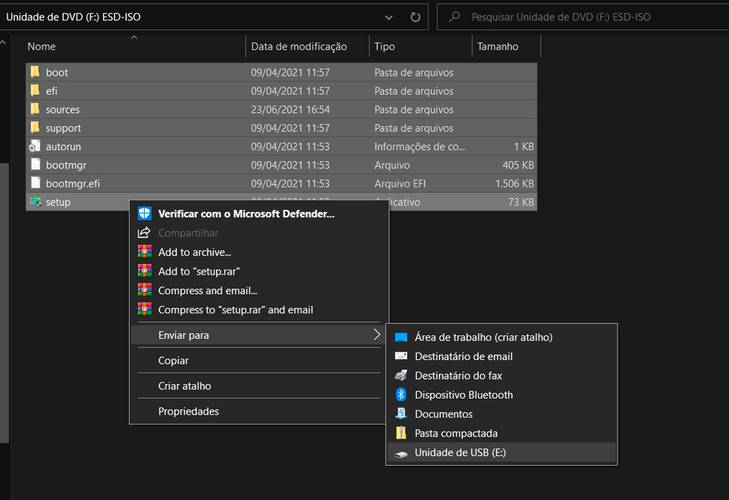Open Propriedades from the context menu

(x=258, y=411)
